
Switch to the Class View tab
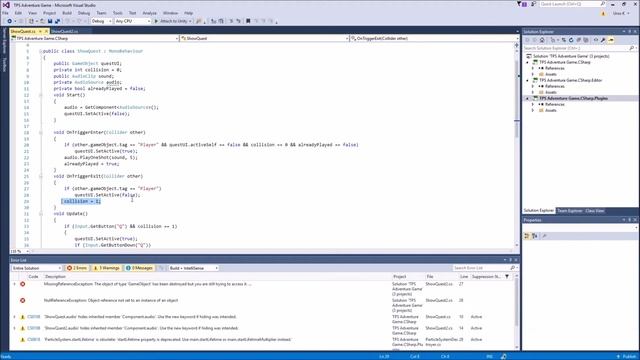point(595,211)
